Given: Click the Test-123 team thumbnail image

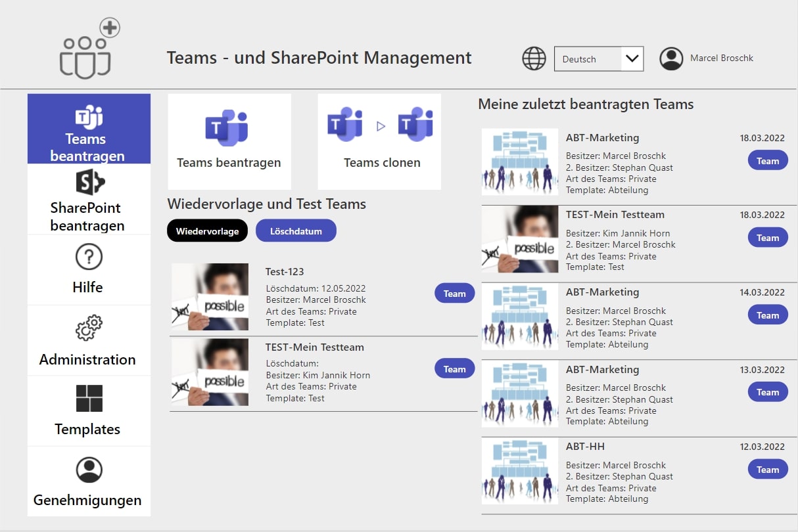Looking at the screenshot, I should pyautogui.click(x=210, y=297).
